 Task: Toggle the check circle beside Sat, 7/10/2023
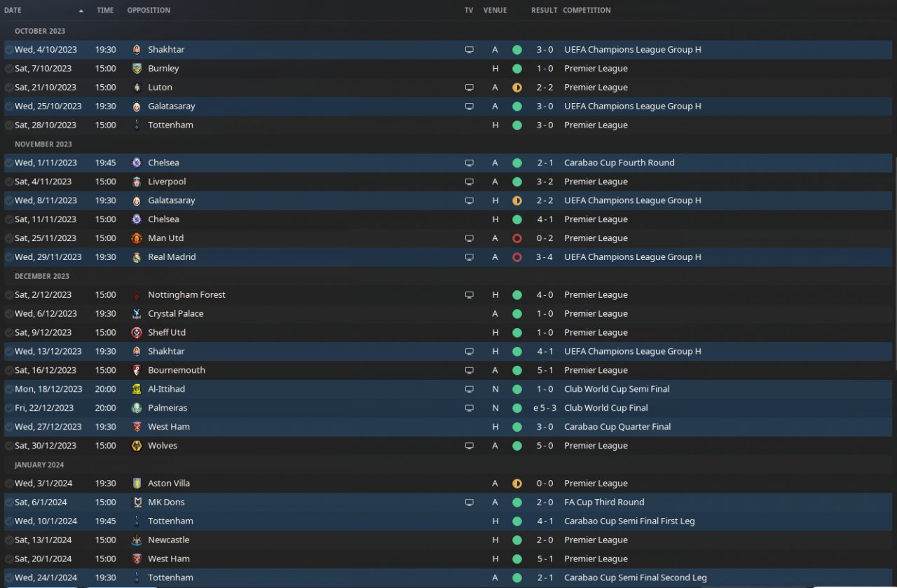8,69
